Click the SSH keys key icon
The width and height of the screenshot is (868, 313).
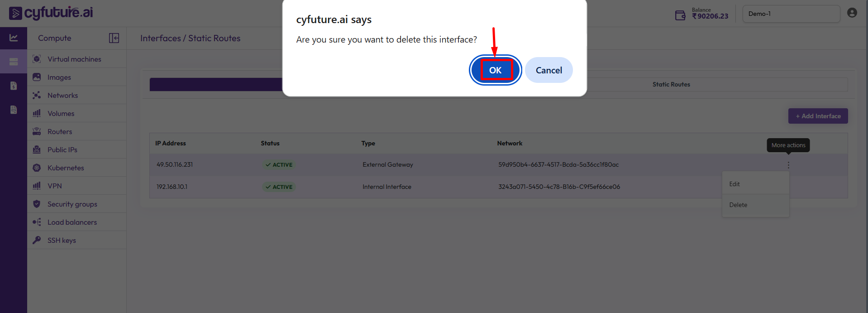[x=37, y=240]
